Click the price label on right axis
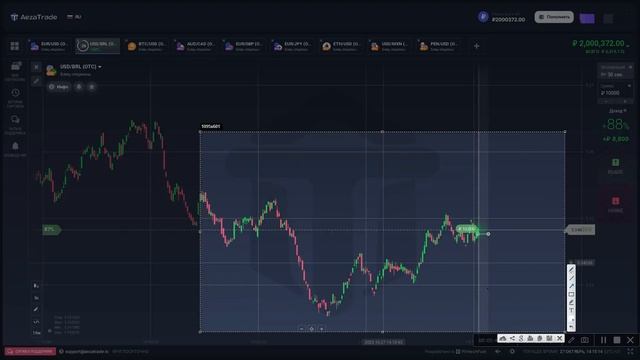This screenshot has width=640, height=360. click(580, 230)
